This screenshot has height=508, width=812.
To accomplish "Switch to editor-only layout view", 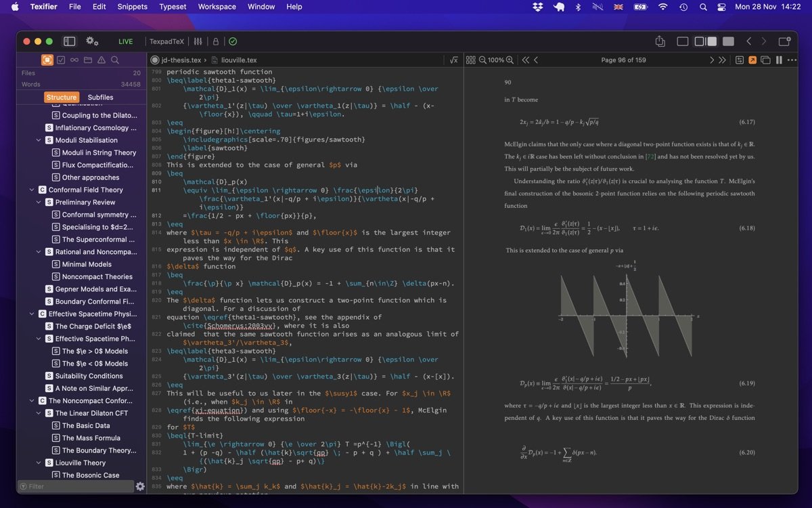I will tap(682, 41).
